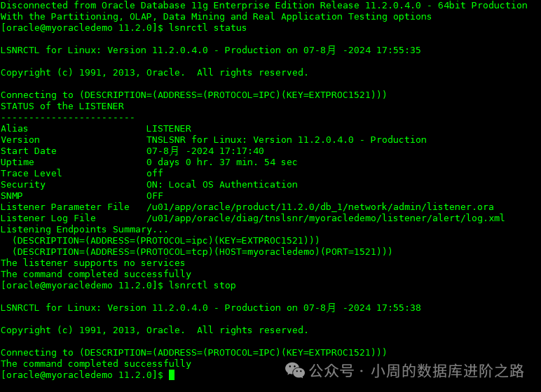Click the 'Listener Log File' label
Viewport: 541px width, 392px height.
pos(48,218)
